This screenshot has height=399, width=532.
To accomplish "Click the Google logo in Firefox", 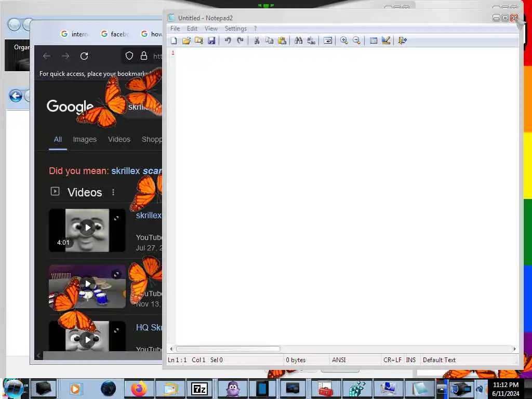I will [70, 107].
